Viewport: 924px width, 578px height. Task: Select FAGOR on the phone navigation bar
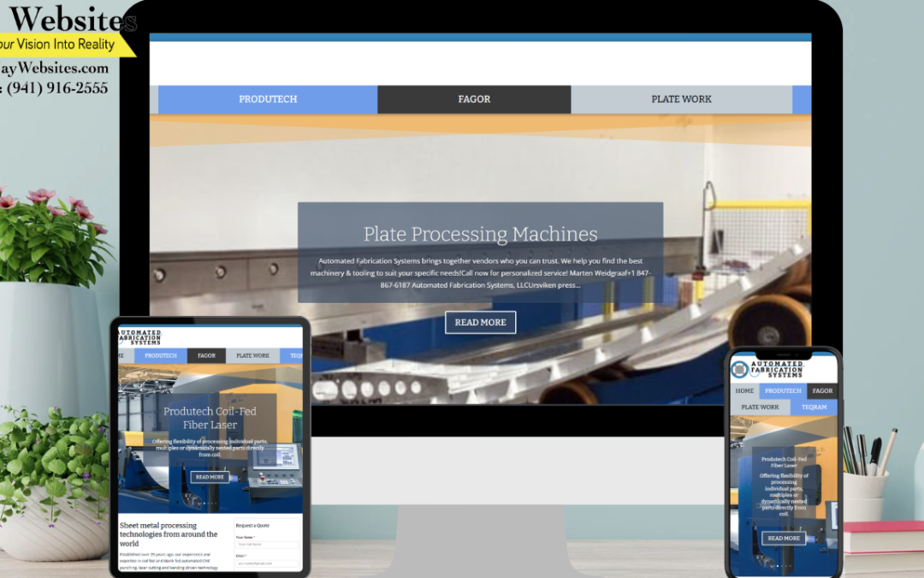(x=822, y=390)
